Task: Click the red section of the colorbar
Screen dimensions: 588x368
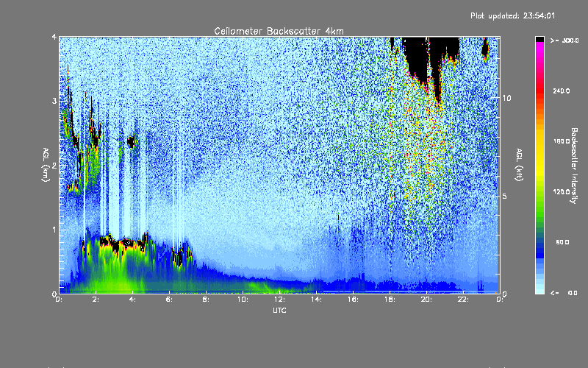Action: (x=539, y=92)
